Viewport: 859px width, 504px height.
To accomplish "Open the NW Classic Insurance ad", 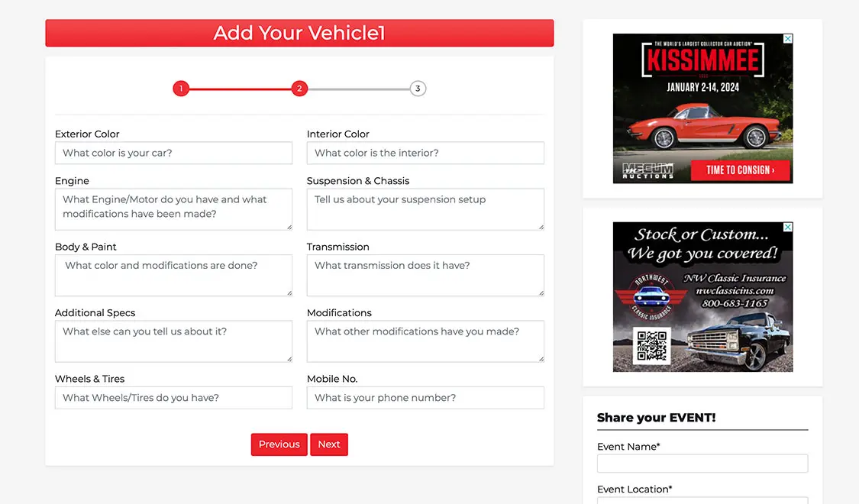I will tap(702, 297).
